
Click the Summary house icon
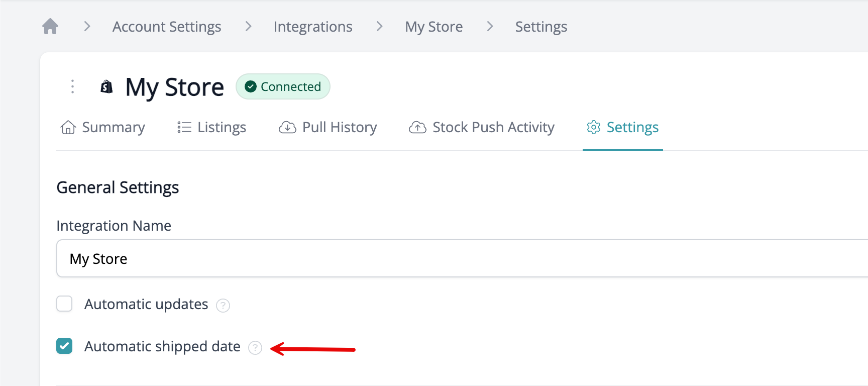(68, 127)
